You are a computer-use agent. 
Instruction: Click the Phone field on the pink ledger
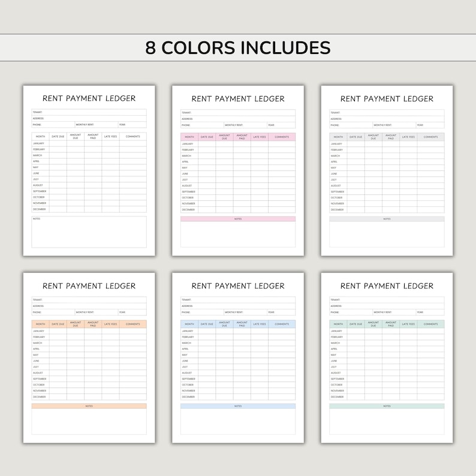click(x=202, y=125)
